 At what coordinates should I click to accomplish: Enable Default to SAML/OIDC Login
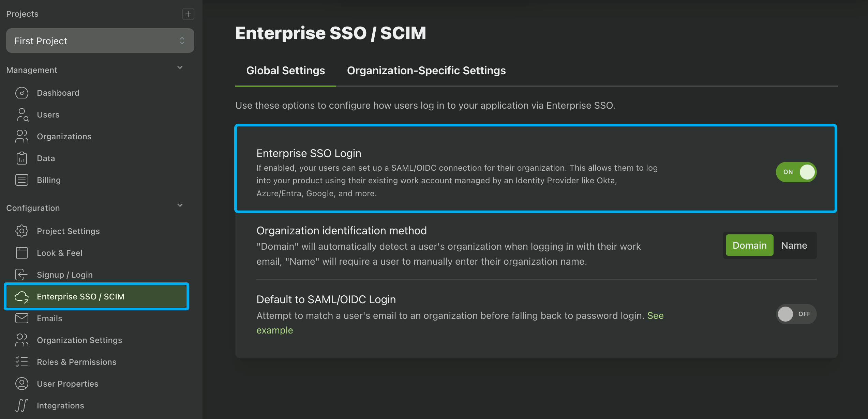click(796, 314)
